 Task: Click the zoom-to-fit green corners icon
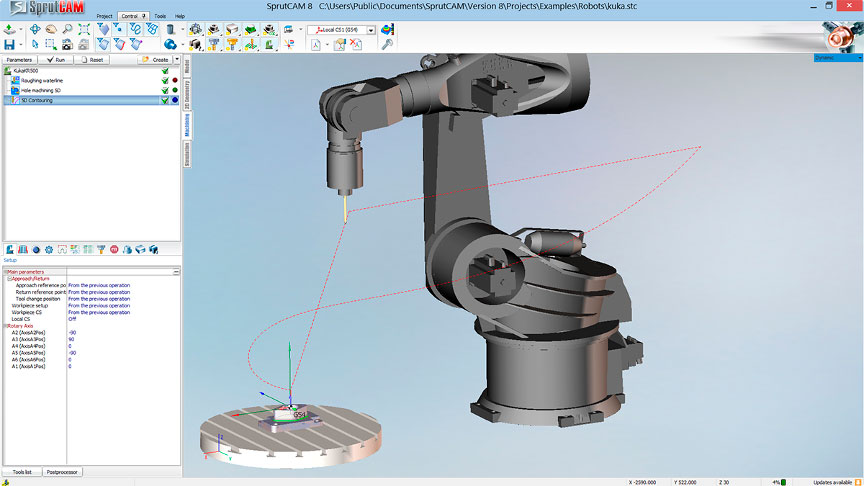84,29
